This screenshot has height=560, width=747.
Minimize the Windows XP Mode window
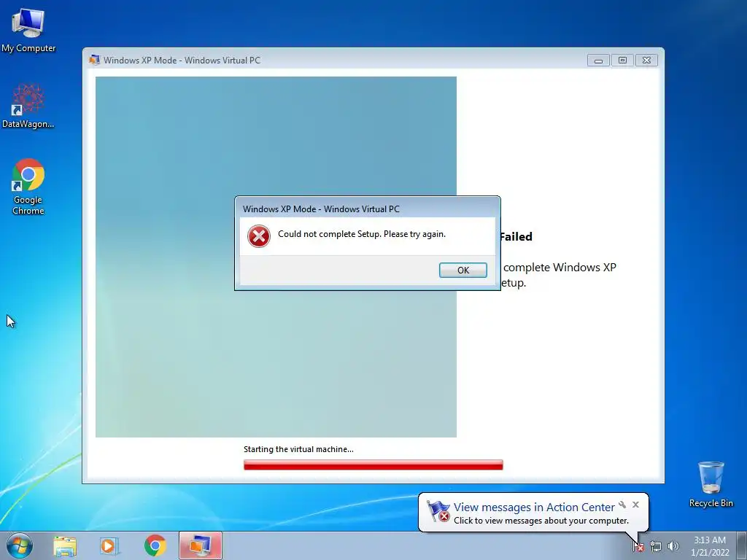598,61
